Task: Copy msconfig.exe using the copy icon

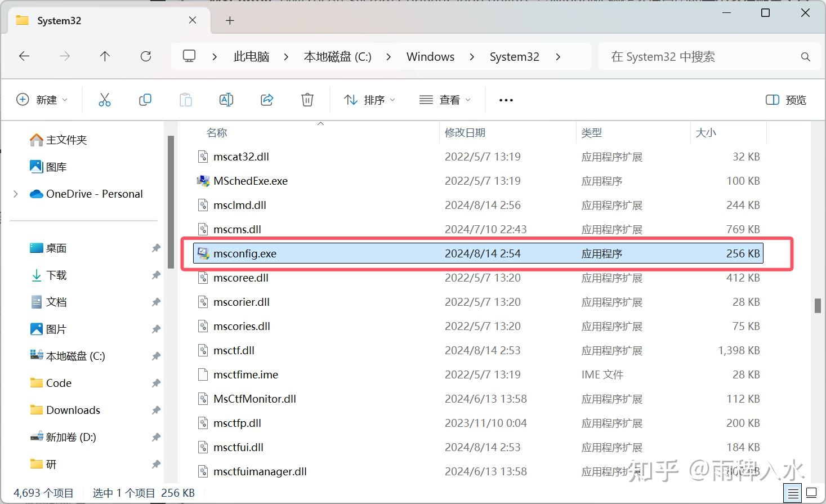Action: pos(145,100)
